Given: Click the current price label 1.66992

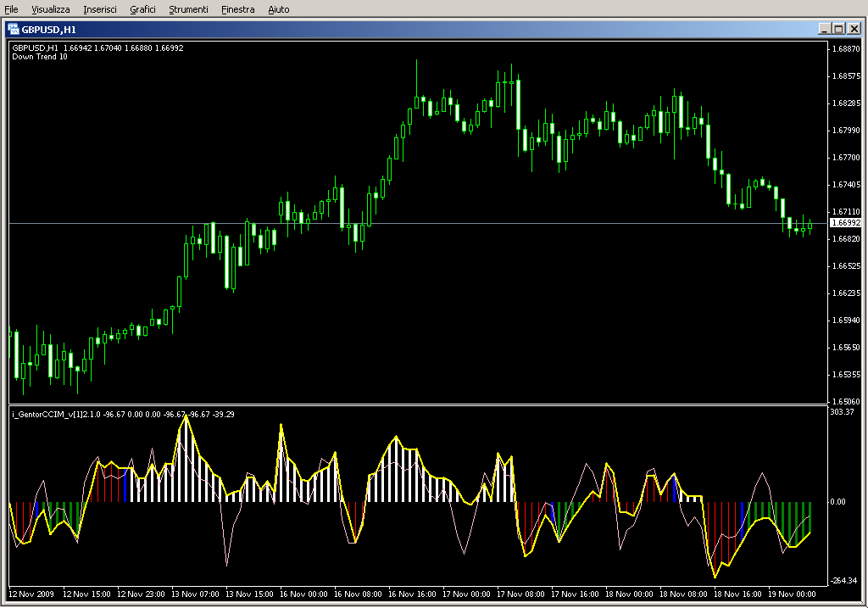Looking at the screenshot, I should tap(846, 223).
